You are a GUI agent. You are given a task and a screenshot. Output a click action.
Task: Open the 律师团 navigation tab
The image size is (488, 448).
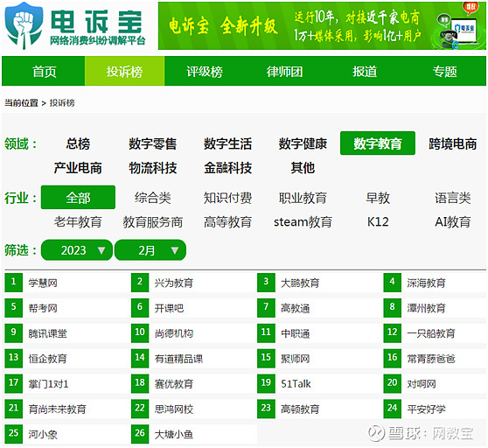(284, 72)
